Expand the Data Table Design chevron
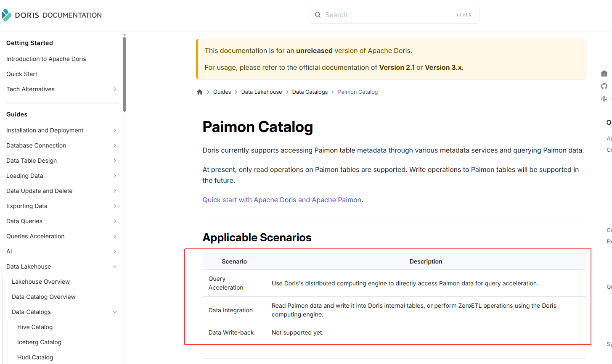The width and height of the screenshot is (612, 364). pyautogui.click(x=115, y=161)
